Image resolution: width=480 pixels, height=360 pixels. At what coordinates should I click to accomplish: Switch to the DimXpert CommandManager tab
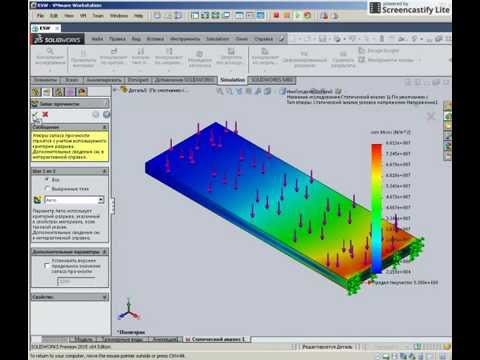pyautogui.click(x=138, y=80)
